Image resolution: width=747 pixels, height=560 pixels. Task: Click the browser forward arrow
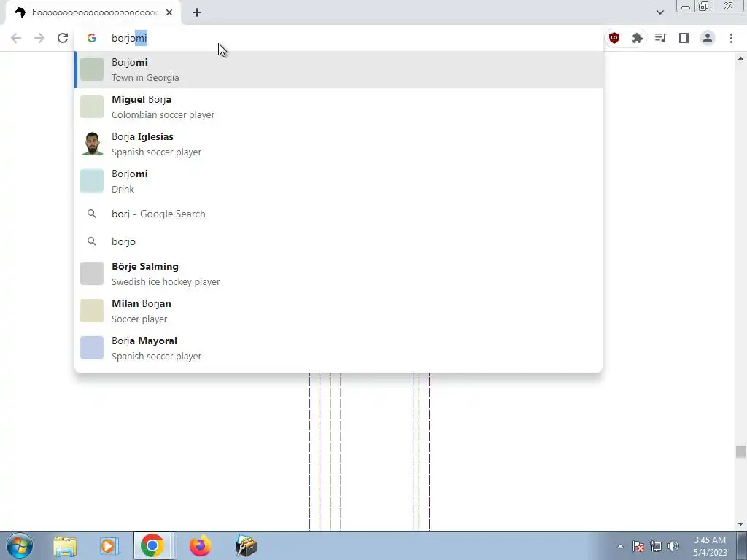[x=39, y=38]
